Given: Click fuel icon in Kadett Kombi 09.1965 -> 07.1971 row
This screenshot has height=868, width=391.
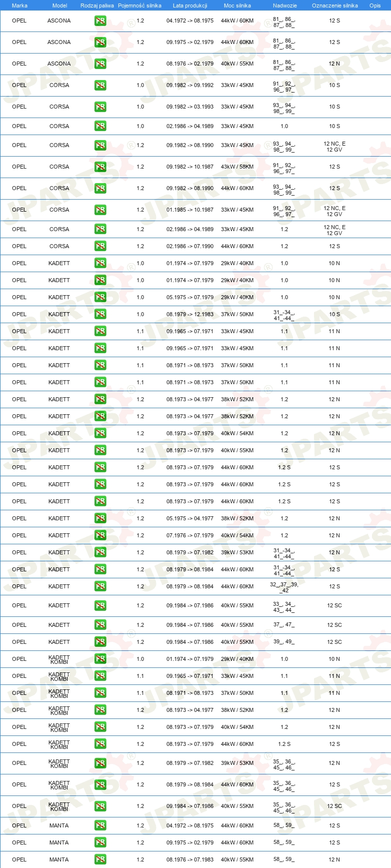Looking at the screenshot, I should 100,676.
